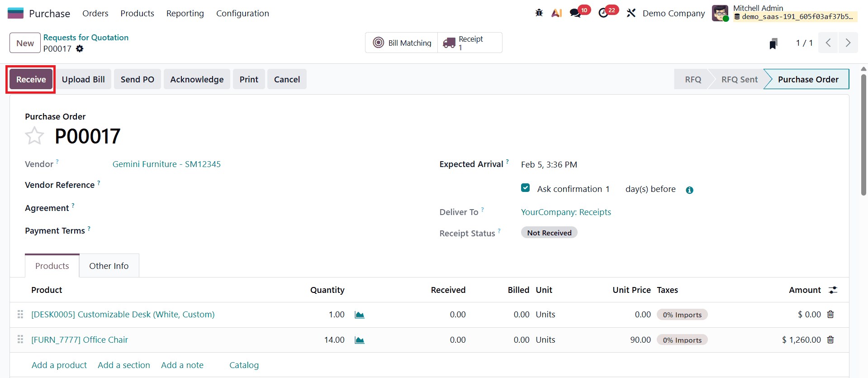Viewport: 868px width, 378px height.
Task: Open the Gemini Furniture vendor link
Action: [166, 164]
